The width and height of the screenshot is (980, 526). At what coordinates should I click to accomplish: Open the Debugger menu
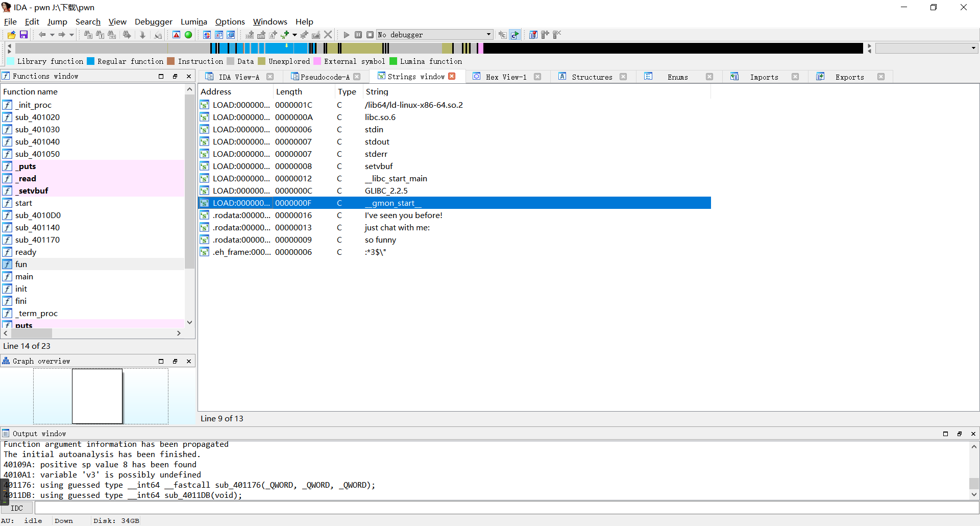(x=153, y=21)
